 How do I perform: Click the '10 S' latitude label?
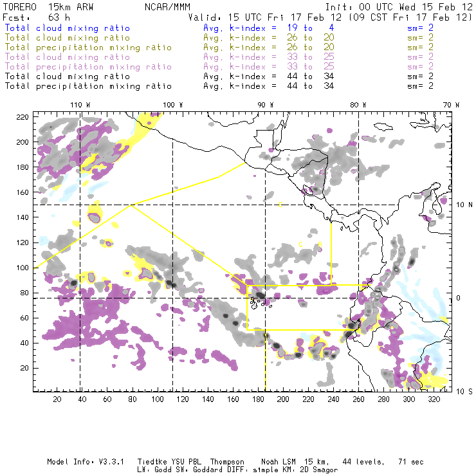pyautogui.click(x=464, y=392)
